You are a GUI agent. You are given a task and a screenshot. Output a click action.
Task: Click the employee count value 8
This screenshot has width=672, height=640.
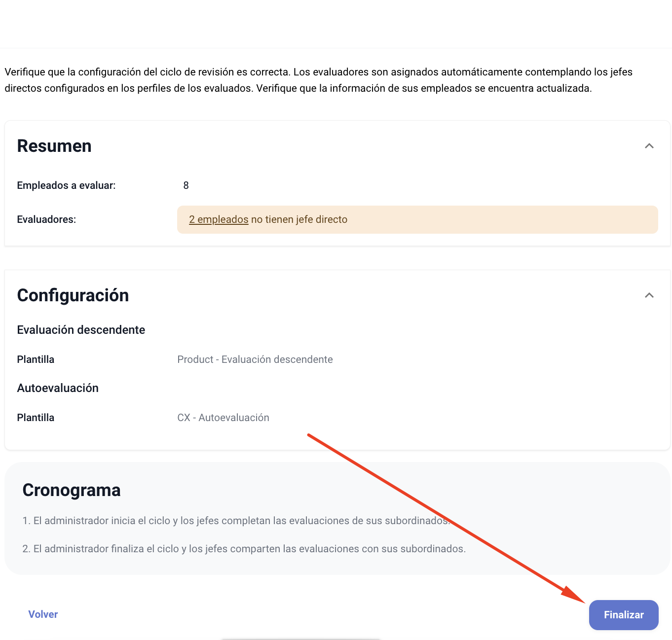pos(186,185)
